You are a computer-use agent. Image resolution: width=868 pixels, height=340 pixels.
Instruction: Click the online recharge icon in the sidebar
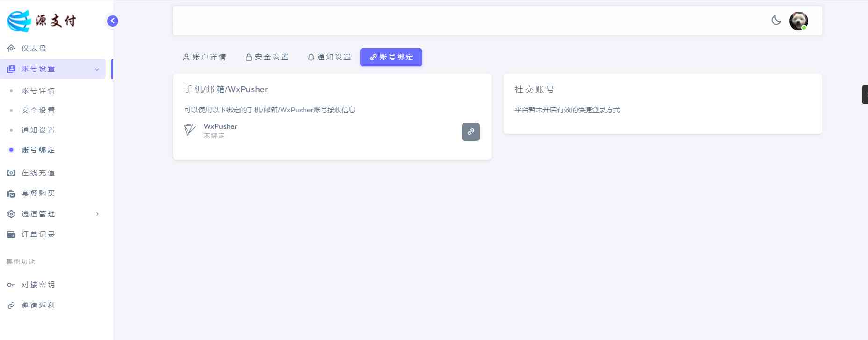pos(11,173)
